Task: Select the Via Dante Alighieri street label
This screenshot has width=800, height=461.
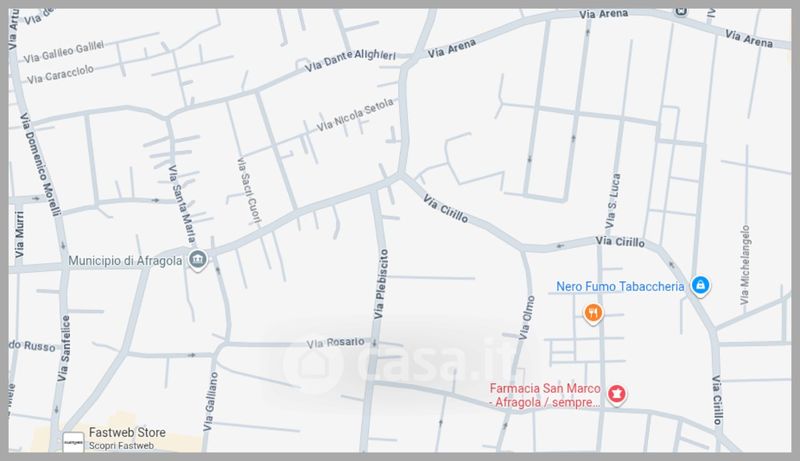Action: pos(351,60)
